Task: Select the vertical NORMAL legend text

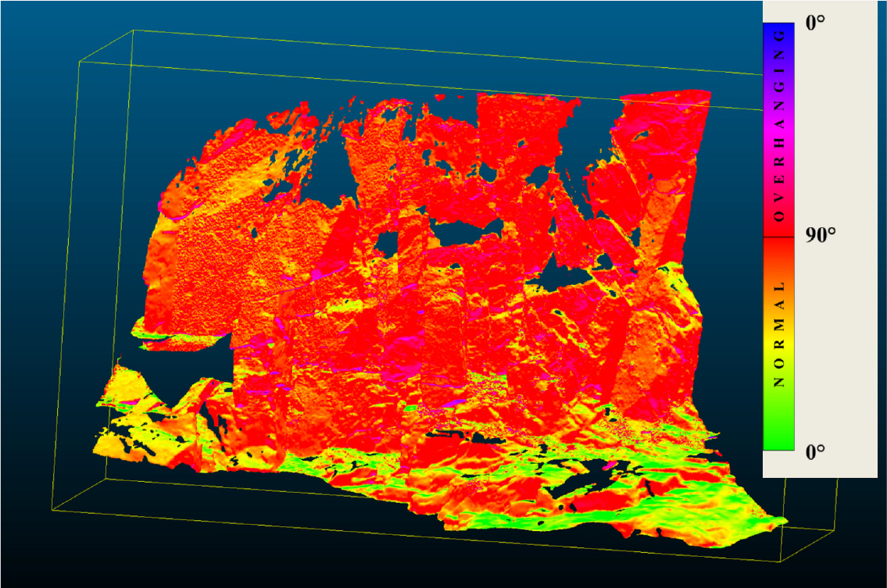Action: pyautogui.click(x=778, y=336)
